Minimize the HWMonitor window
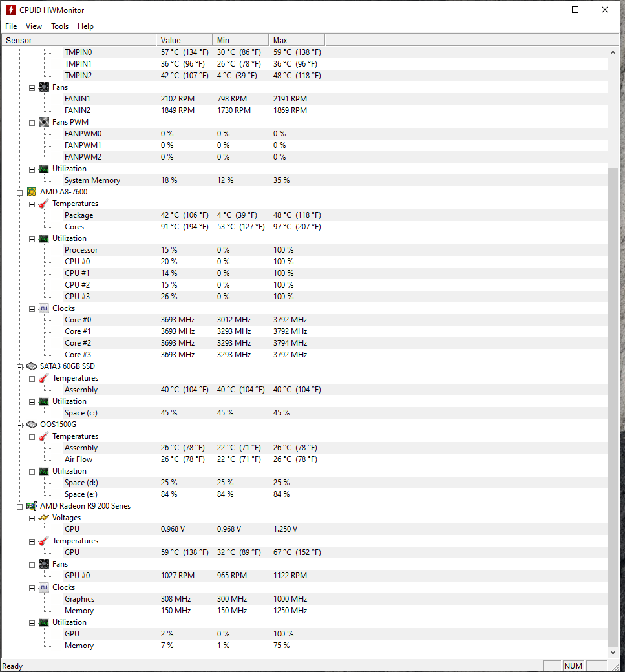This screenshot has width=625, height=672. coord(546,10)
